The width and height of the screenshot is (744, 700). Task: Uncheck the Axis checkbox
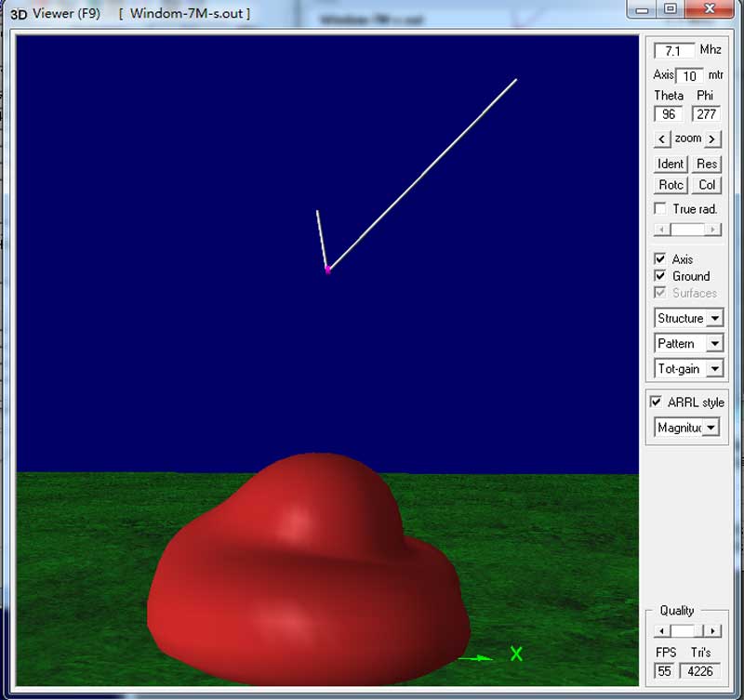(660, 259)
